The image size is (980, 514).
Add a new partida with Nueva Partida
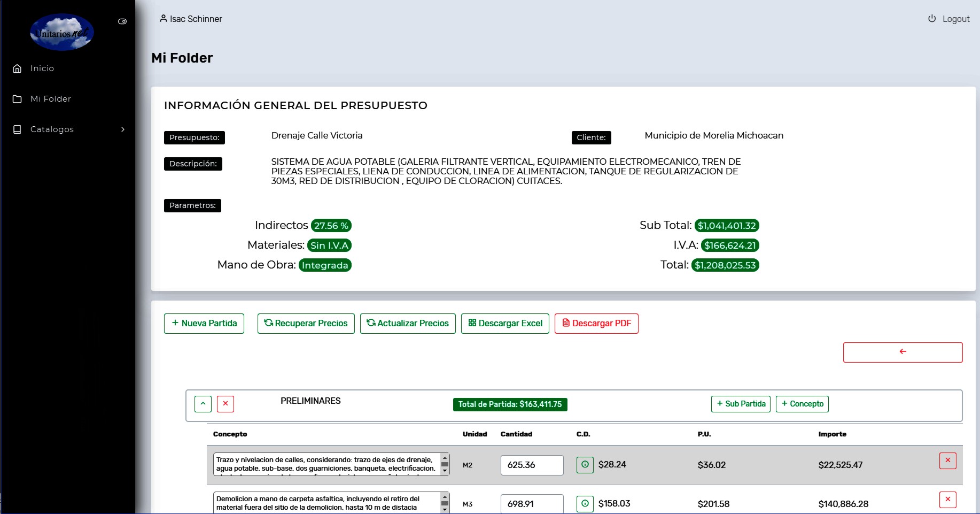[x=204, y=324]
